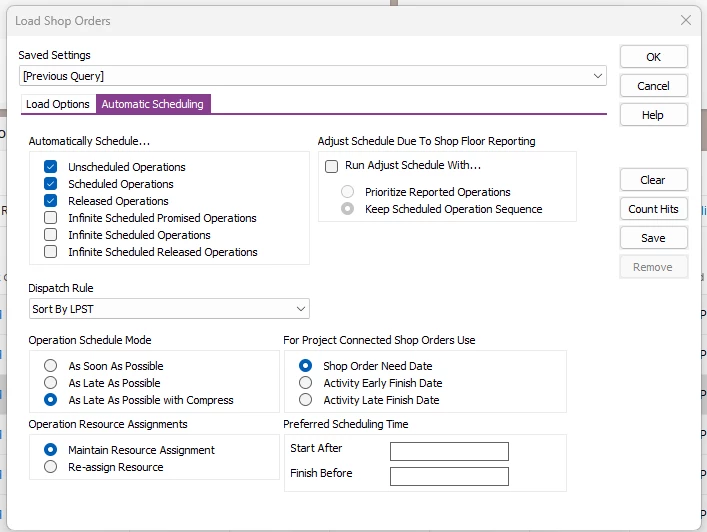This screenshot has width=707, height=532.
Task: Close the Load Shop Orders dialog
Action: click(685, 20)
